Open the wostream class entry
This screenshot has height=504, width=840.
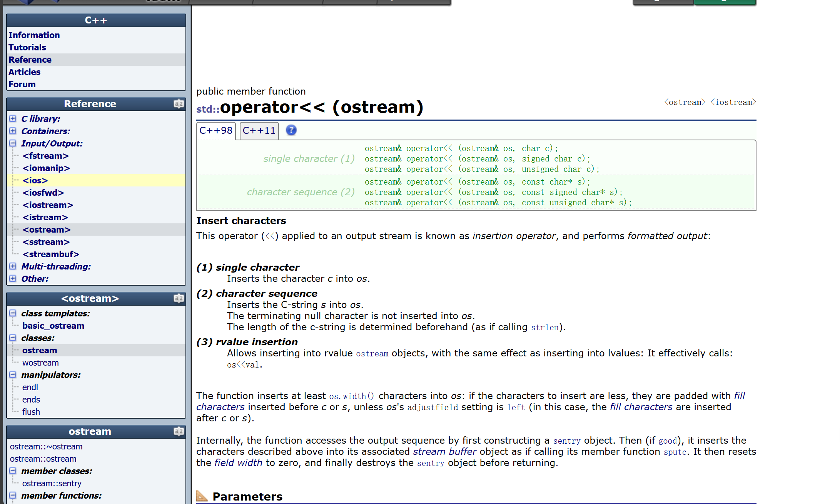click(40, 363)
